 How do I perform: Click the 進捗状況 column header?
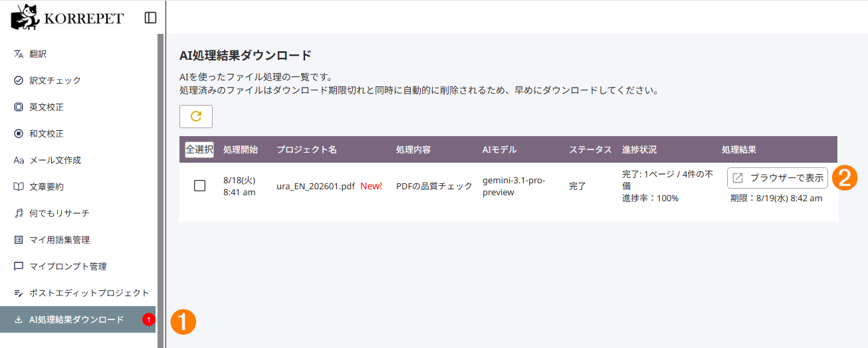pos(639,149)
